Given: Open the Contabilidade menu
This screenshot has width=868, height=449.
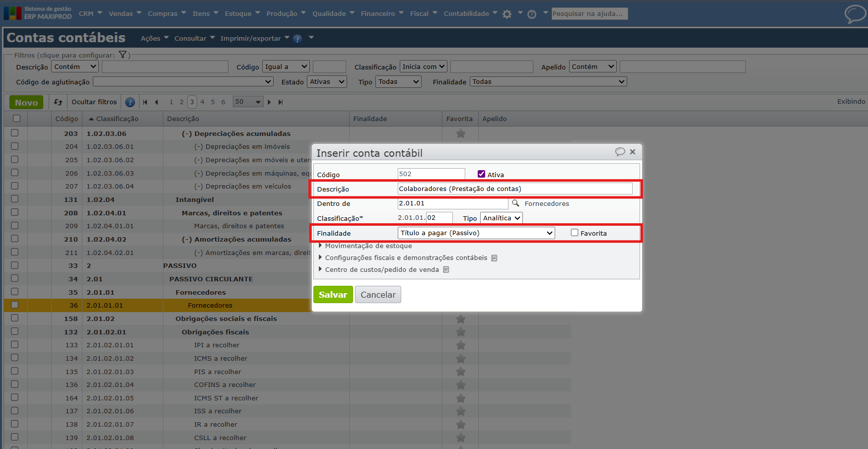Looking at the screenshot, I should click(x=471, y=14).
